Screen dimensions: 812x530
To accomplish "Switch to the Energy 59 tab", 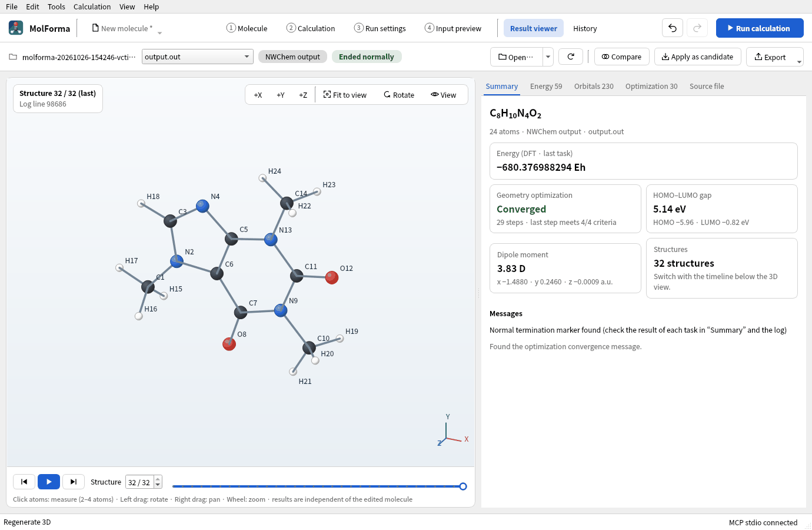I will click(x=546, y=86).
